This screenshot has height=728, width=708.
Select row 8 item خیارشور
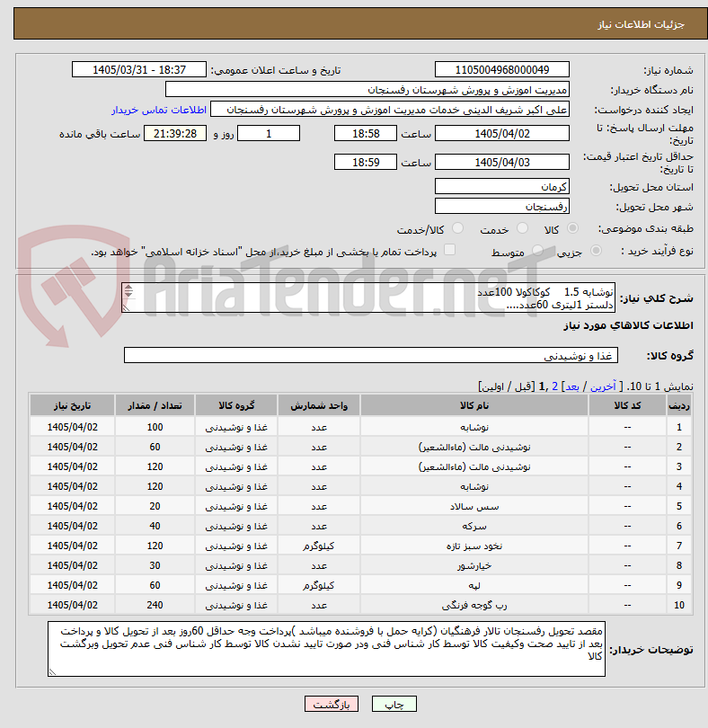tap(474, 566)
